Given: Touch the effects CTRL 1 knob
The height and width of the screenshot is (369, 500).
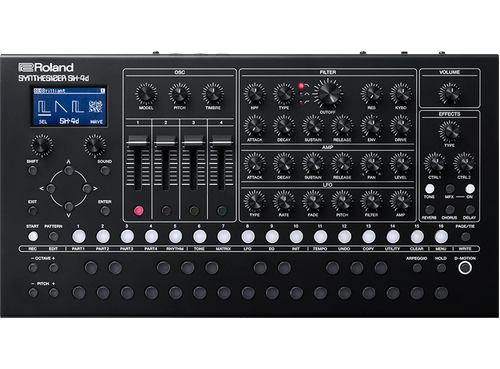Looking at the screenshot, I should (x=435, y=163).
